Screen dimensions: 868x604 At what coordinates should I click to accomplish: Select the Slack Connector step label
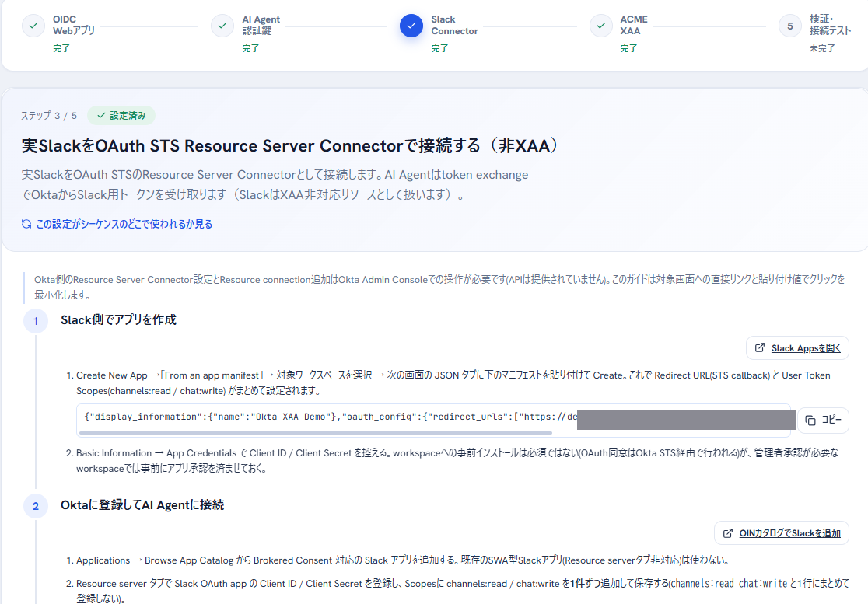click(454, 25)
